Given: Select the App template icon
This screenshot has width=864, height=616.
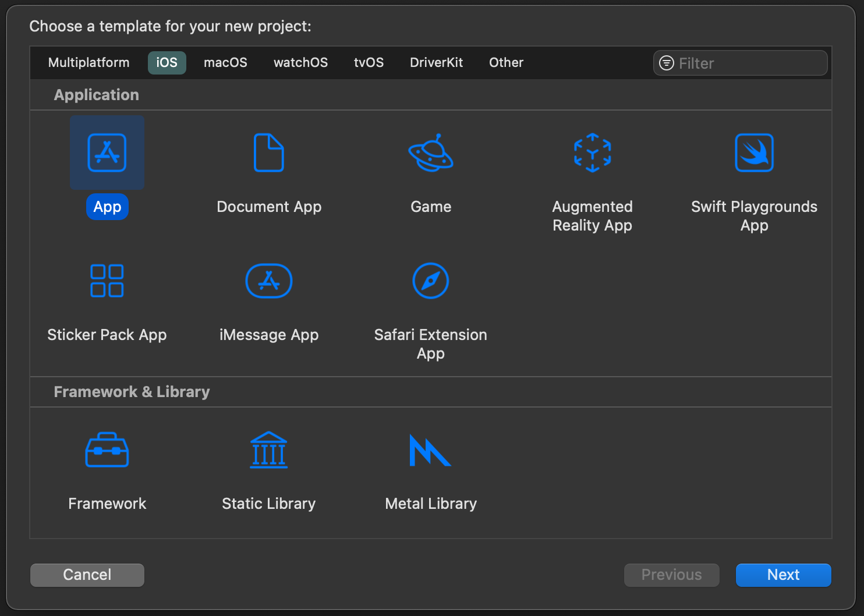Looking at the screenshot, I should point(107,153).
